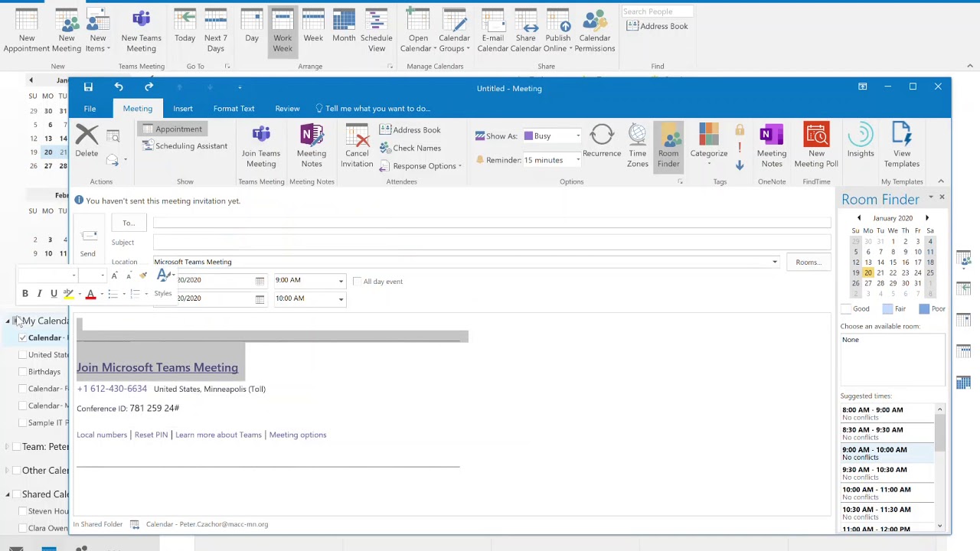The height and width of the screenshot is (551, 980).
Task: Toggle the Room Finder button
Action: point(668,145)
